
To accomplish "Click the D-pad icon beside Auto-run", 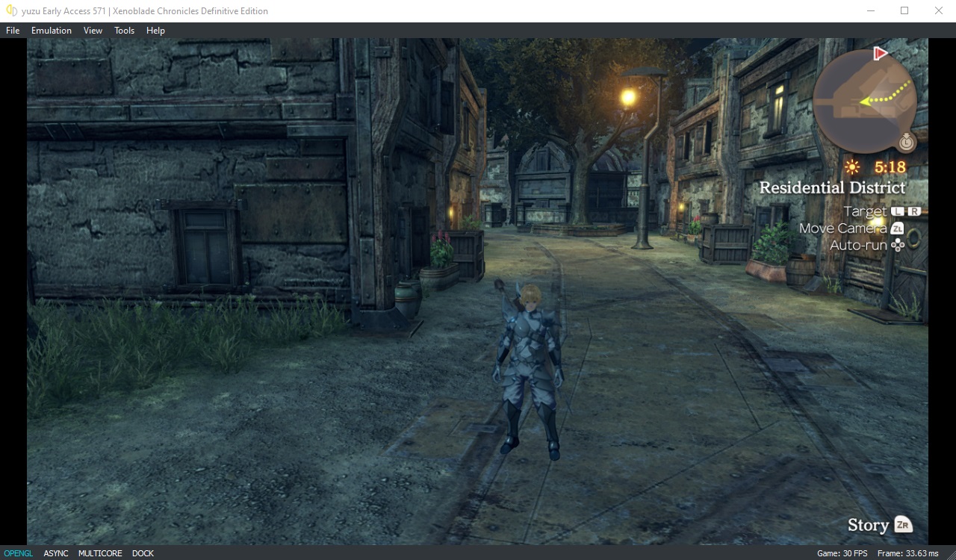I will [898, 245].
